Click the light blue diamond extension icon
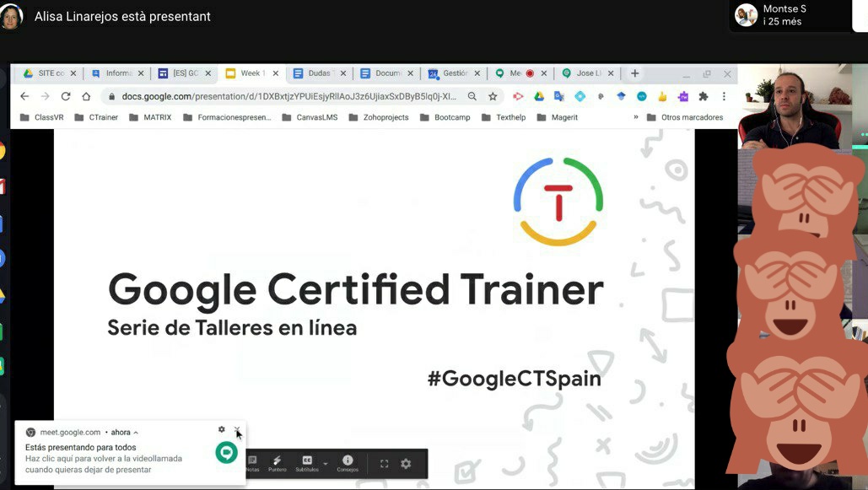Screen dimensions: 868x490 [x=580, y=96]
